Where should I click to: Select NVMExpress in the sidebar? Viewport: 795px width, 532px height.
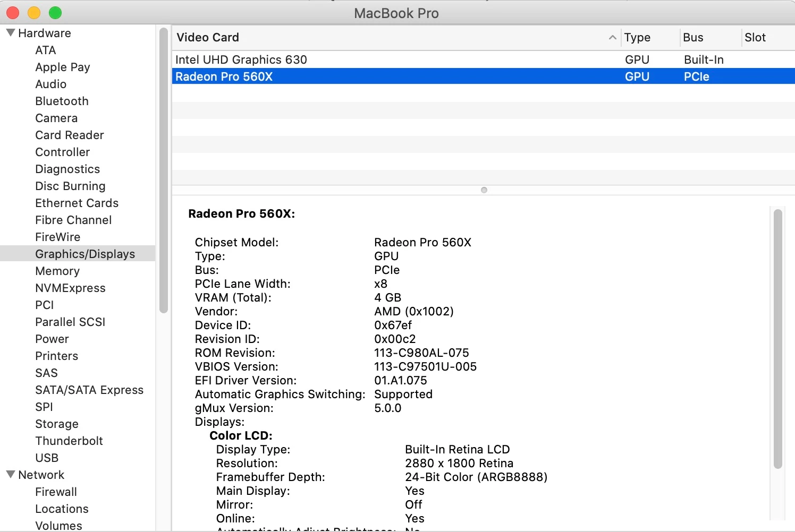(x=71, y=288)
